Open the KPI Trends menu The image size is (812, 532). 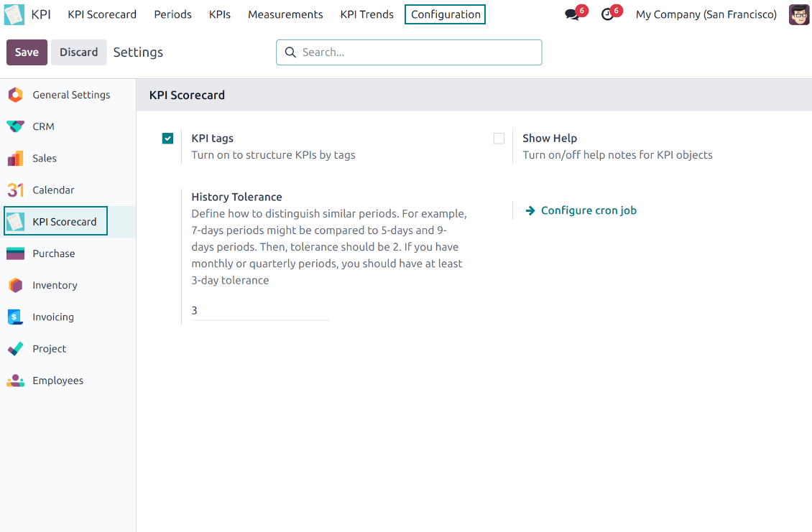(x=366, y=14)
